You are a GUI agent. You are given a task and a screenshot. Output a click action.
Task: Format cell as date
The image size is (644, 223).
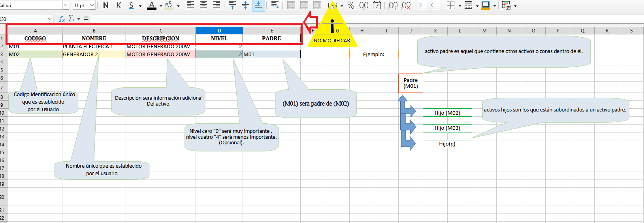click(x=377, y=6)
